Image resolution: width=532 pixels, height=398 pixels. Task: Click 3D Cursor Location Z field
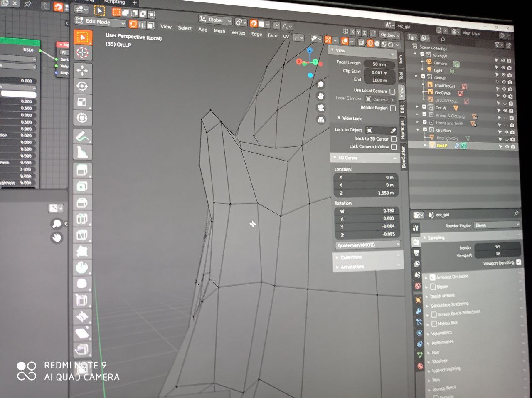point(366,193)
